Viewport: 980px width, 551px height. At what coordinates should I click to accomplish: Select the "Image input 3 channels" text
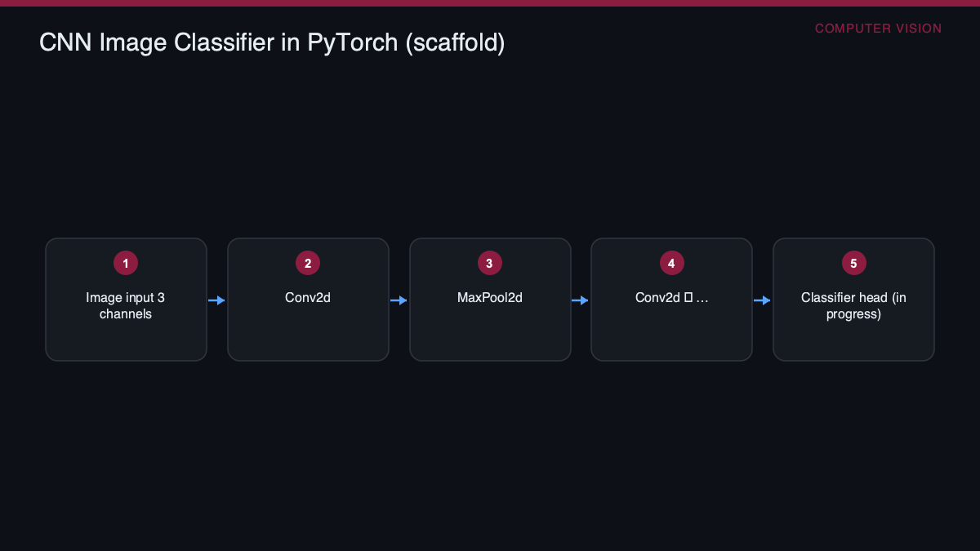[x=126, y=306]
